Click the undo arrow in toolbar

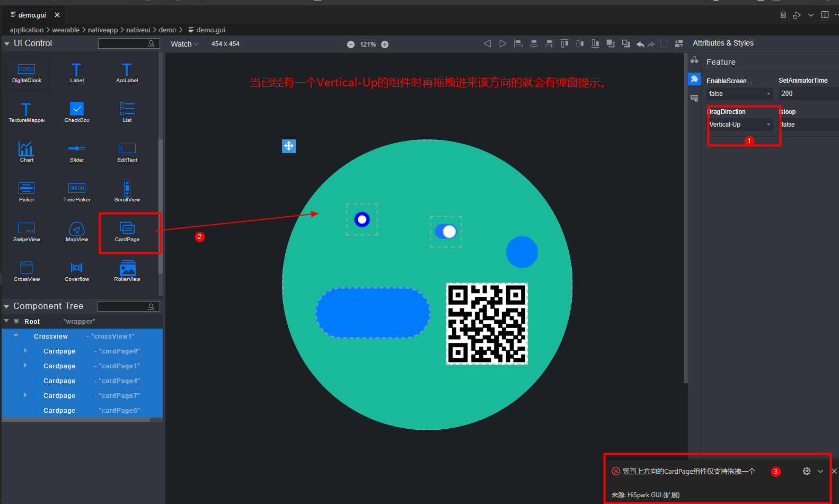tap(640, 44)
